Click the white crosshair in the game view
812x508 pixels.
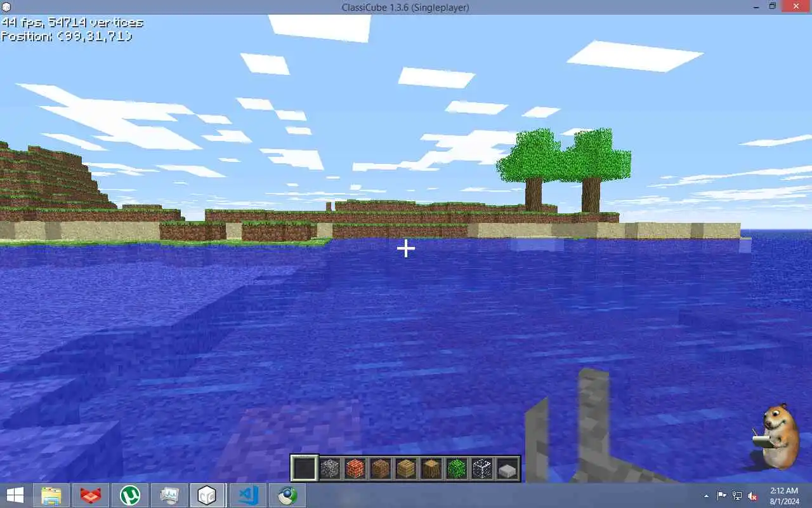pos(406,248)
